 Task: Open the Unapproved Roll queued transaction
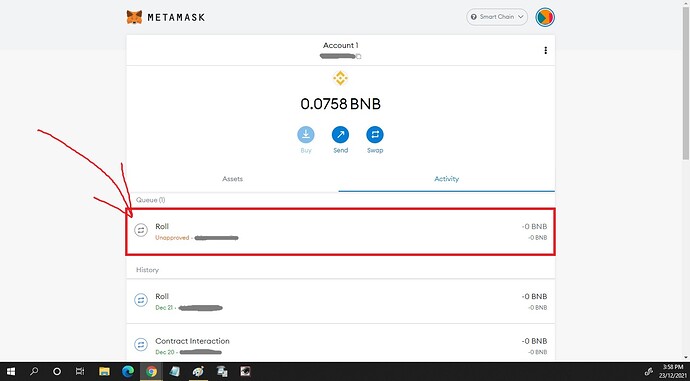click(x=340, y=231)
